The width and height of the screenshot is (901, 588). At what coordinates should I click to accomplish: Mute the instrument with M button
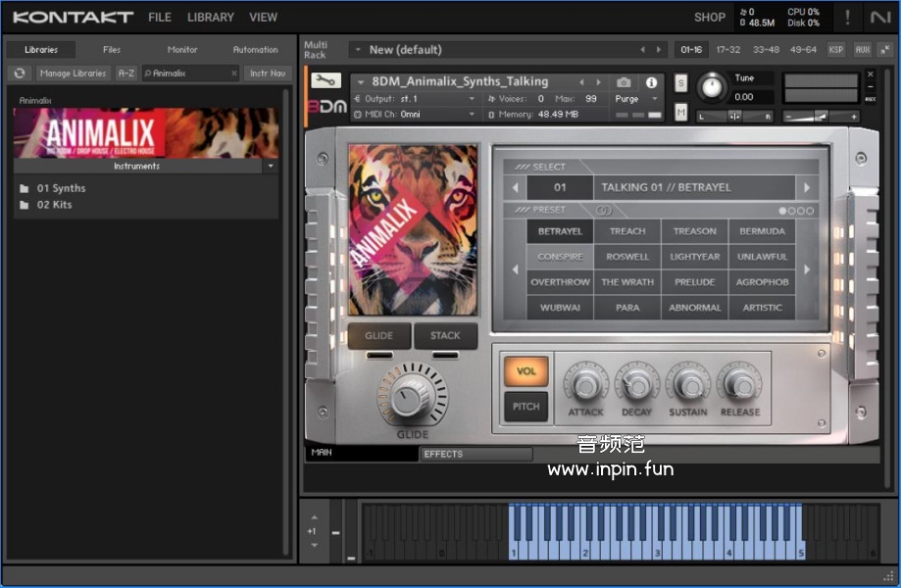point(680,113)
